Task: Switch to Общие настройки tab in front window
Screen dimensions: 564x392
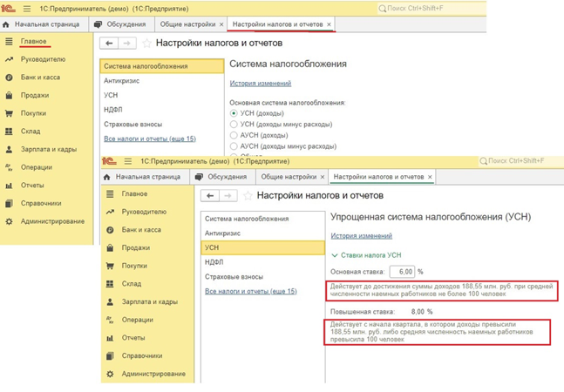Action: [289, 177]
